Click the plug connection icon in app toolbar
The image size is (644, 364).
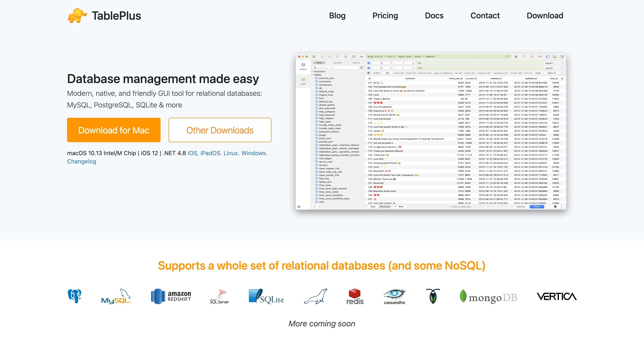314,57
